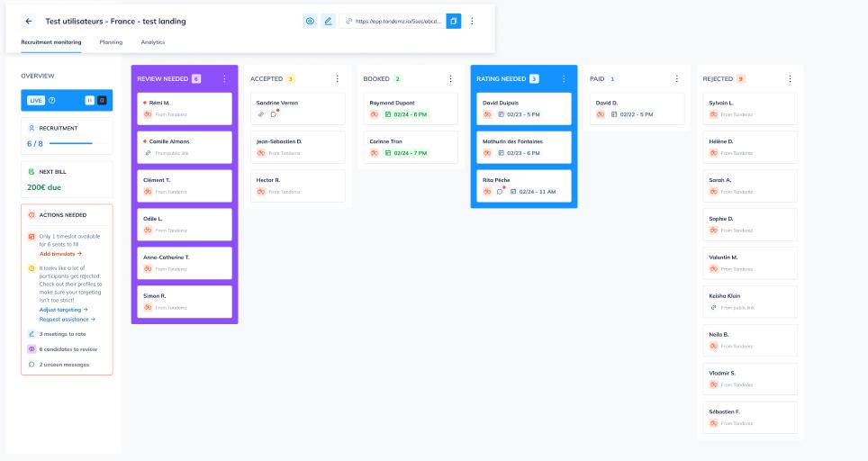Click the Tandemz icon on Hélène D. card
The image size is (868, 461).
[713, 153]
